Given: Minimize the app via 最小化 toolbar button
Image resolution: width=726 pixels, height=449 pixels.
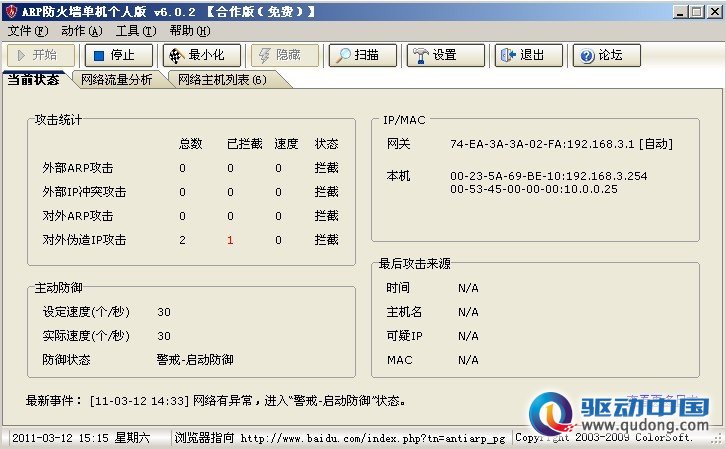Looking at the screenshot, I should coord(202,56).
